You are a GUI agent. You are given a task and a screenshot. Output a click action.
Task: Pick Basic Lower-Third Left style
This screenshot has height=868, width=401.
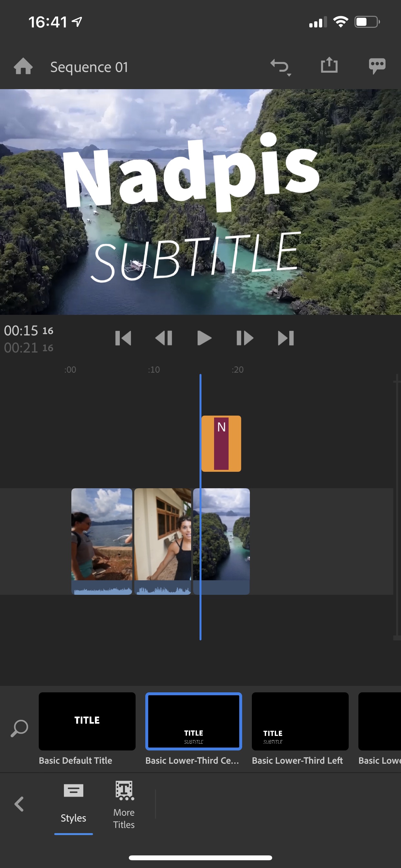[x=300, y=721]
